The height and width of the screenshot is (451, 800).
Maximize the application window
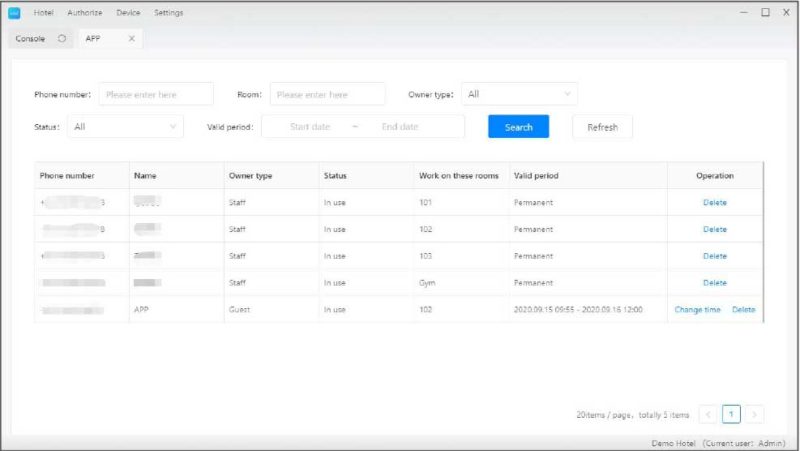(765, 13)
